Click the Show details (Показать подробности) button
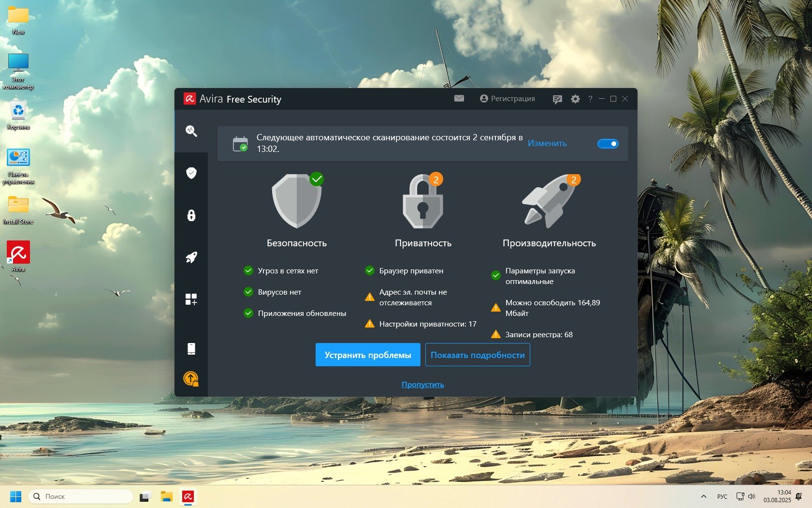812x508 pixels. click(478, 355)
